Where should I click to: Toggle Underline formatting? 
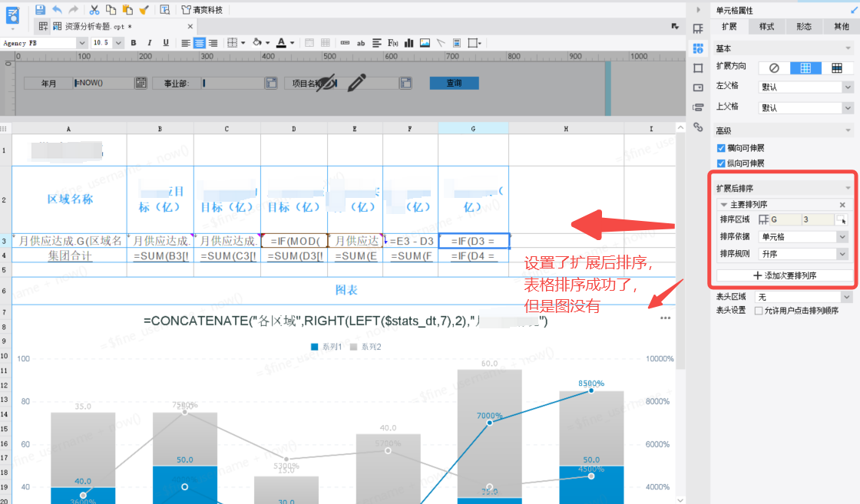pos(166,43)
